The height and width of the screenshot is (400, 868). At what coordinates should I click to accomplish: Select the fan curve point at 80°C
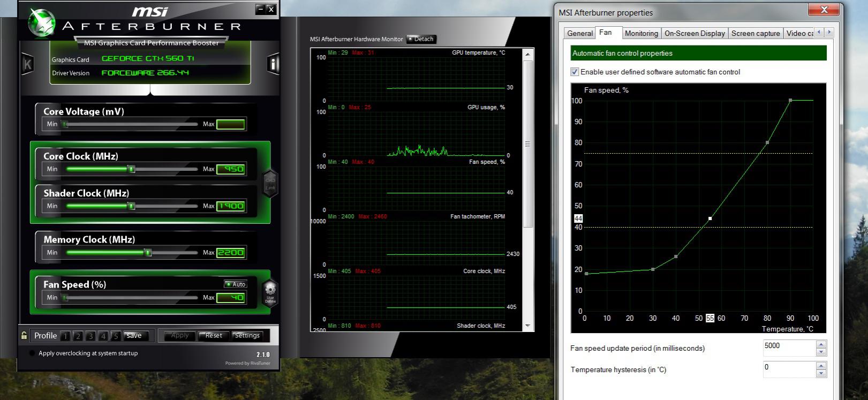pos(767,142)
